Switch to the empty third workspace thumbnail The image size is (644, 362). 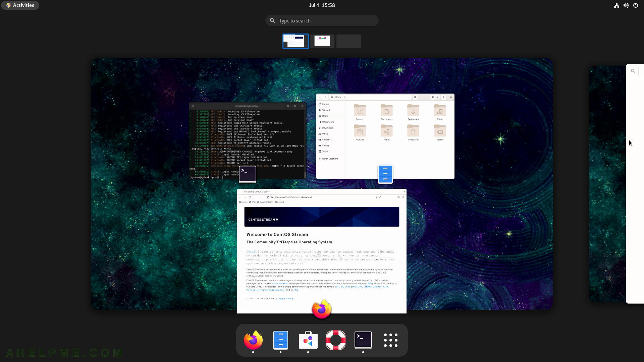[x=348, y=41]
